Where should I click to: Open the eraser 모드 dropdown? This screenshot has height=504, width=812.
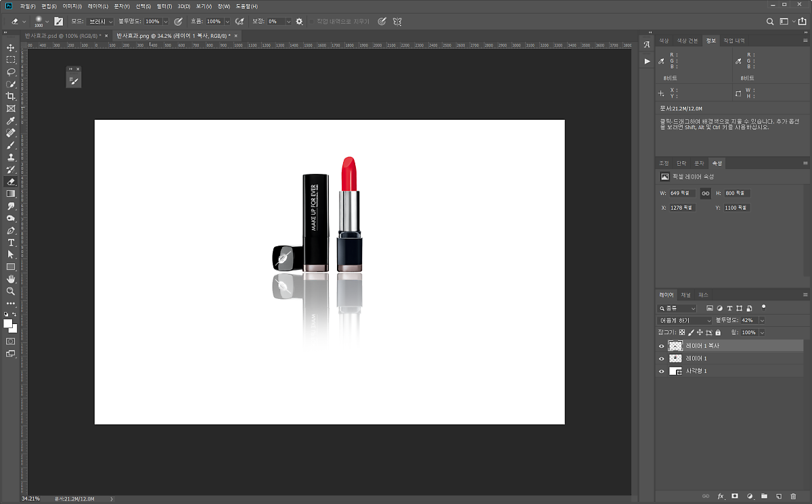point(101,22)
